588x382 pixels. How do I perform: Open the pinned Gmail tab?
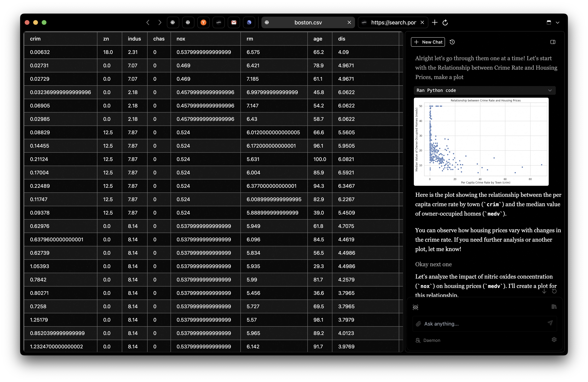[234, 22]
